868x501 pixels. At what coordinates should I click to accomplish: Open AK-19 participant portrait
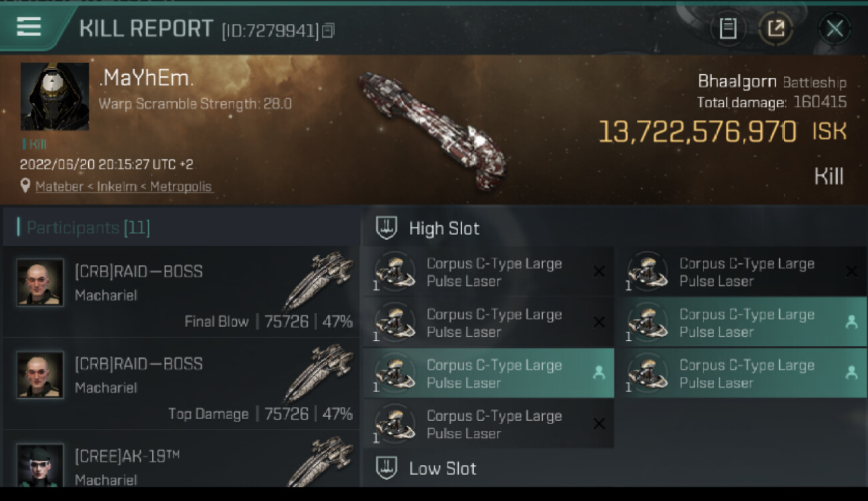click(x=40, y=465)
